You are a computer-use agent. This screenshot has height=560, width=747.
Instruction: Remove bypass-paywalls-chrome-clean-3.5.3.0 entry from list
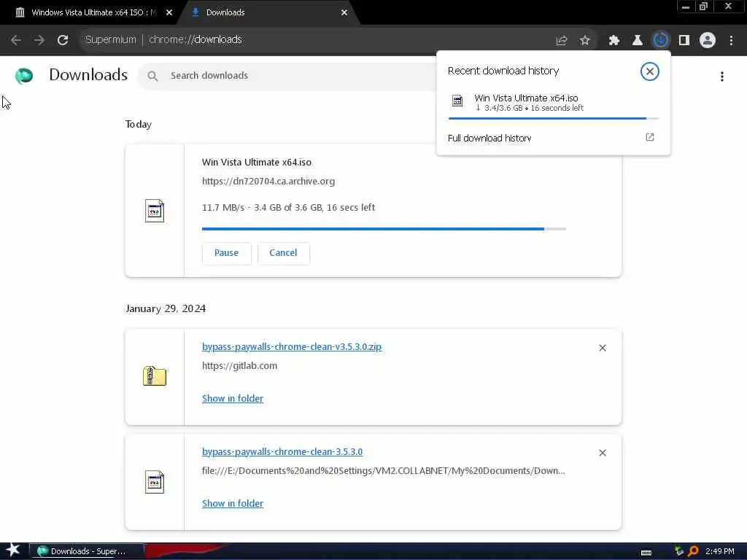(603, 453)
